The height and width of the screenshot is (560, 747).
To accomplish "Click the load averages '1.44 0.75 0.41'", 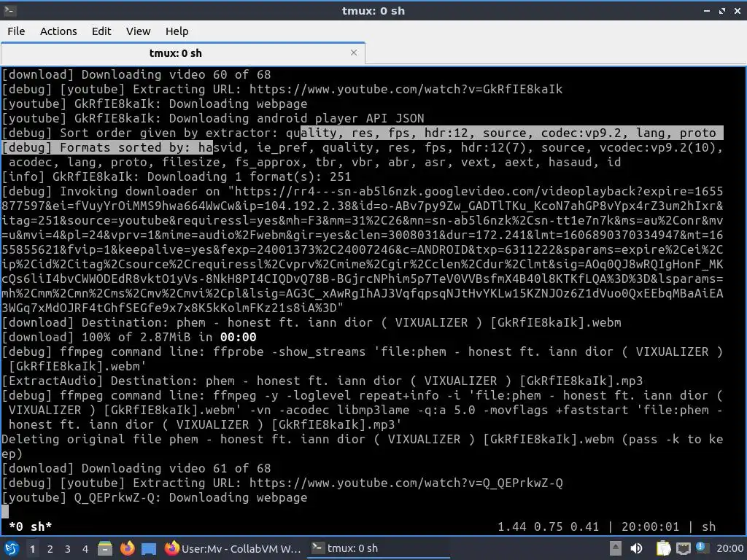I will click(548, 526).
